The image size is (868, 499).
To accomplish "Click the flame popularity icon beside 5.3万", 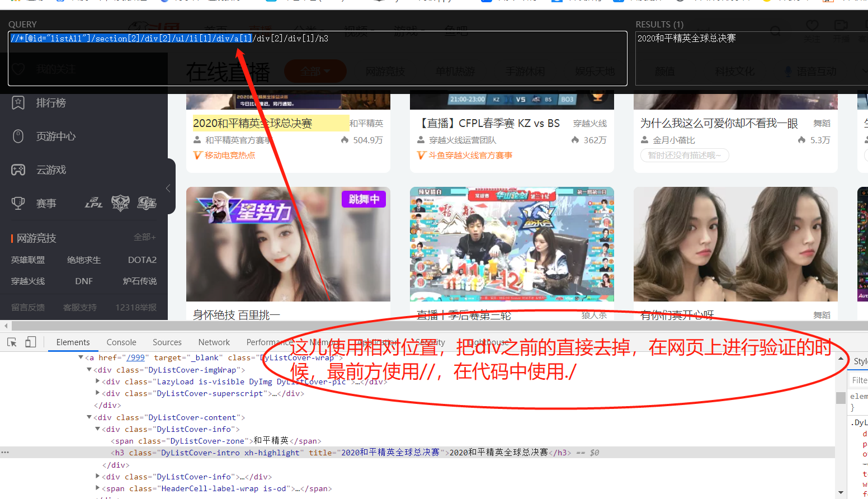I will [x=802, y=140].
